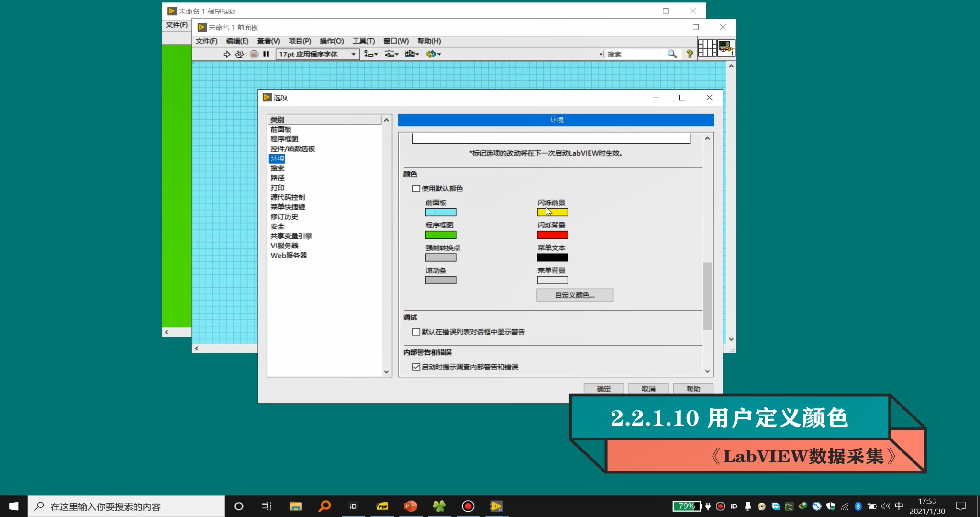Select 安全 category
980x517 pixels.
278,226
